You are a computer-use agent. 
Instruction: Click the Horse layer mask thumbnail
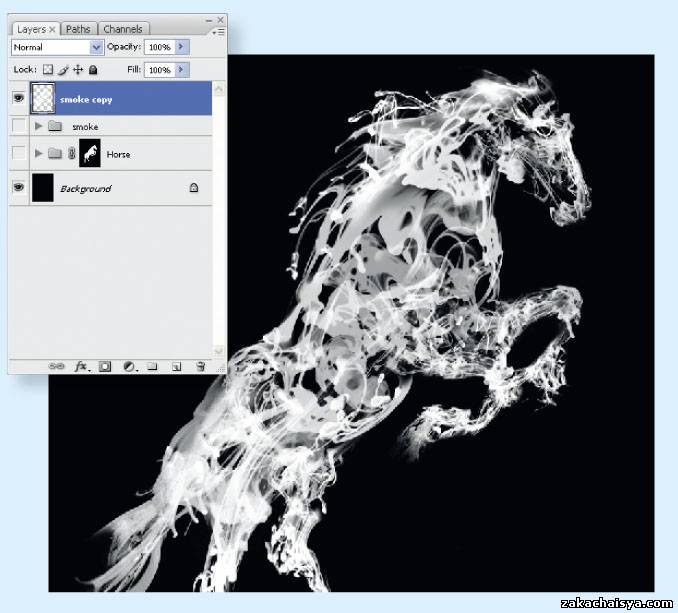click(x=90, y=153)
